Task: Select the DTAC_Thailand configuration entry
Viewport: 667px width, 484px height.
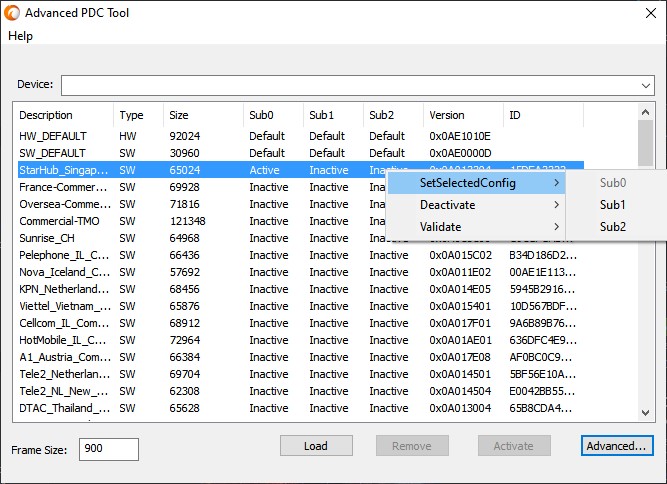Action: (64, 408)
